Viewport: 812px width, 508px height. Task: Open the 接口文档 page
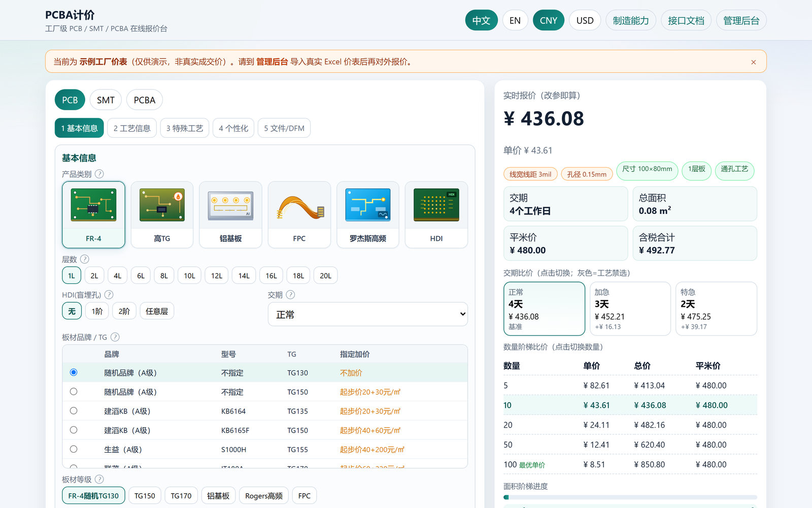[686, 20]
